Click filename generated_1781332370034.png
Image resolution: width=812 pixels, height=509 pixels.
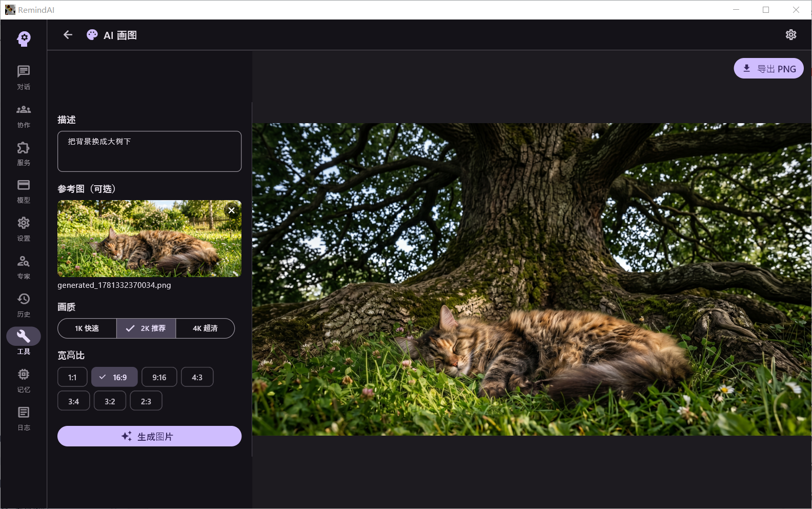[x=114, y=285]
